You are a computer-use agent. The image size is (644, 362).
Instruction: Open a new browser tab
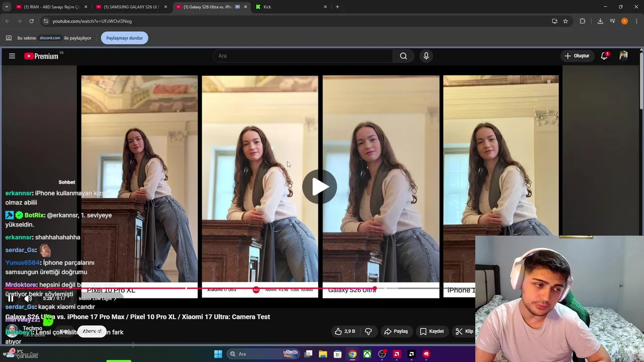pyautogui.click(x=337, y=7)
